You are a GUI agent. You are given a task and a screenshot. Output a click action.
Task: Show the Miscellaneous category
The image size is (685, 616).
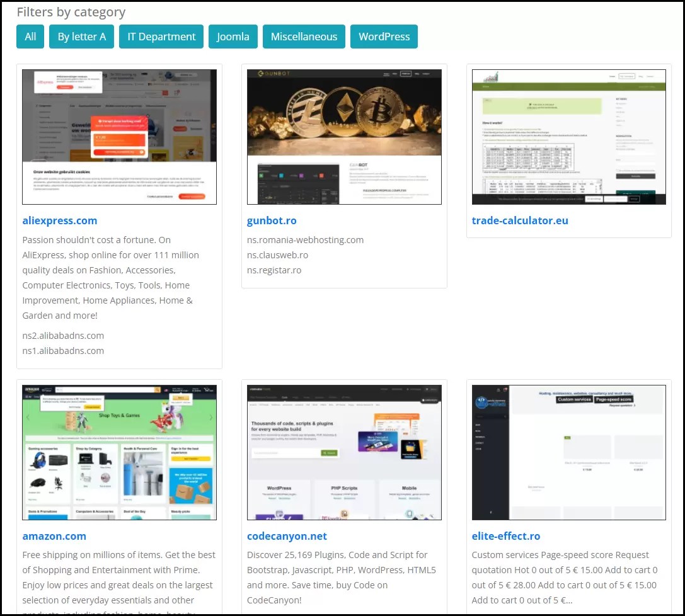pos(304,37)
